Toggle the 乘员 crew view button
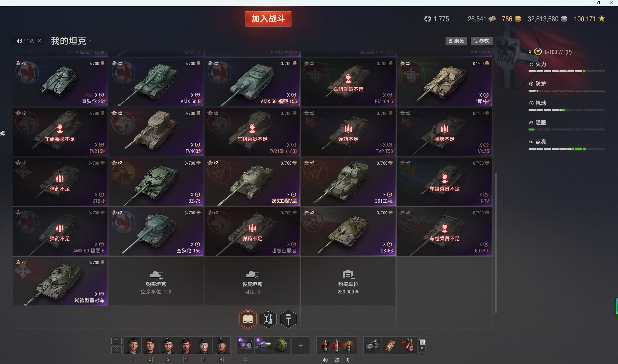The height and width of the screenshot is (364, 618). point(456,41)
